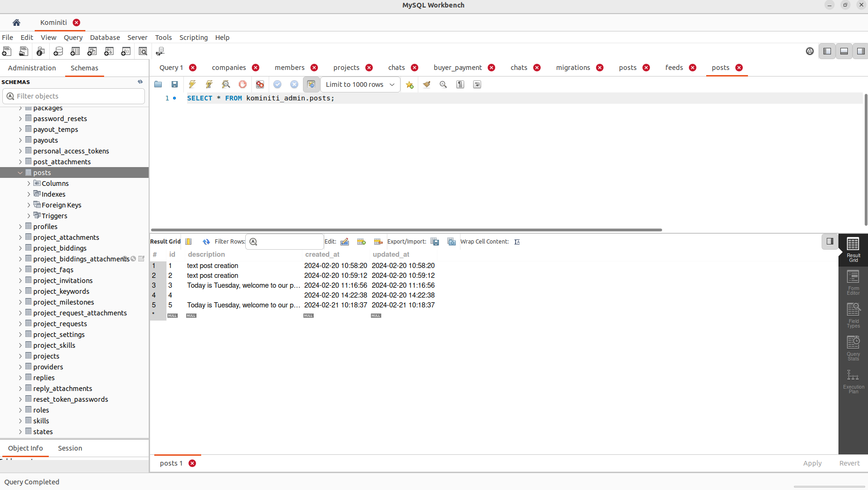Screen dimensions: 868x490
Task: Click the stop query execution icon
Action: [x=242, y=84]
